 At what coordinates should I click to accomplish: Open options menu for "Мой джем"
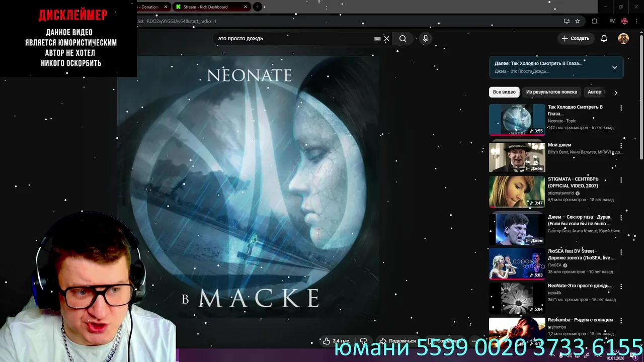point(621,146)
